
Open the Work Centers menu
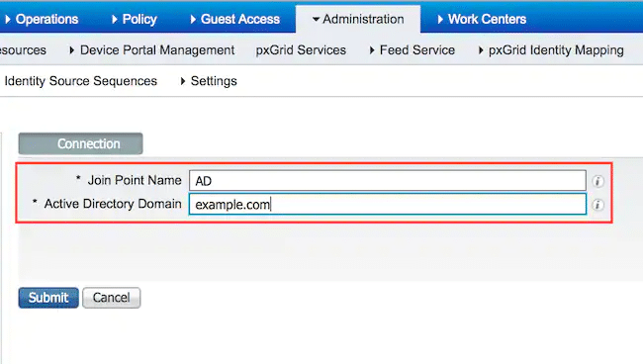482,19
